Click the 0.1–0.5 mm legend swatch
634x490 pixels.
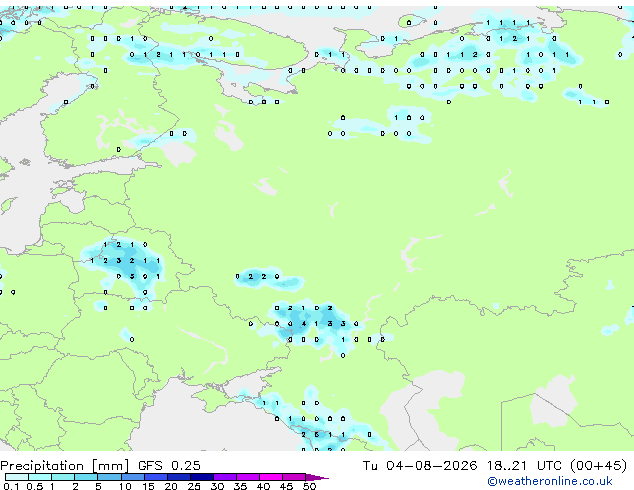tap(17, 477)
